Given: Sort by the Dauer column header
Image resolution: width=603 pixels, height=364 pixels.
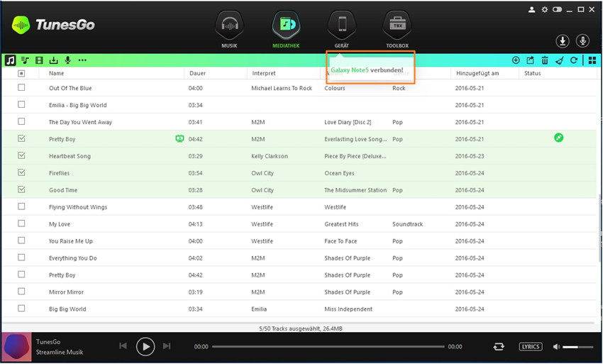Looking at the screenshot, I should pos(197,73).
